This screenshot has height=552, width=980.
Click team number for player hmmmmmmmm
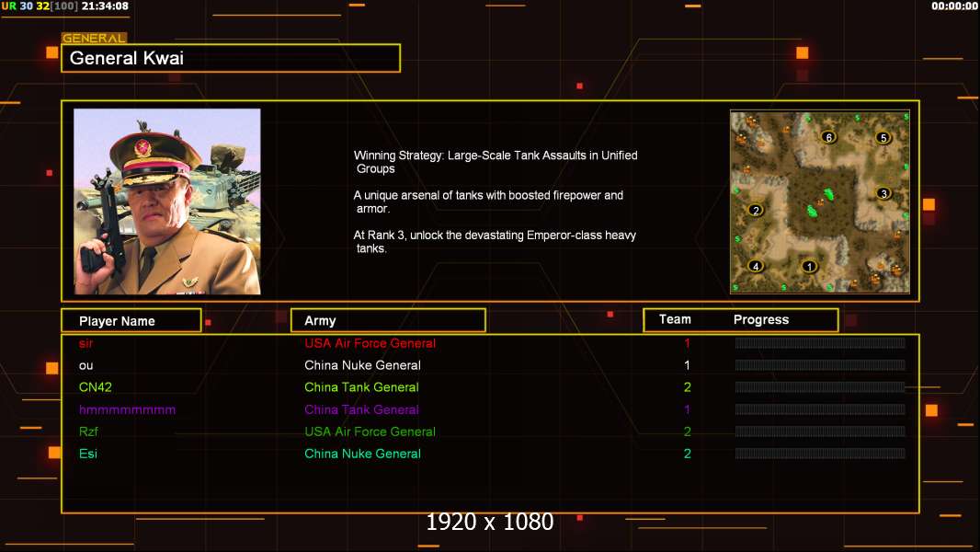(687, 409)
